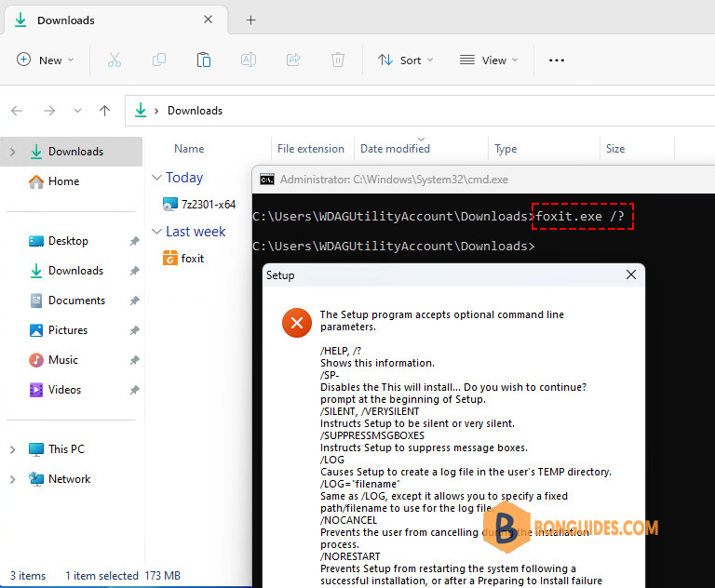
Task: Click the Cut scissors icon in toolbar
Action: point(114,60)
